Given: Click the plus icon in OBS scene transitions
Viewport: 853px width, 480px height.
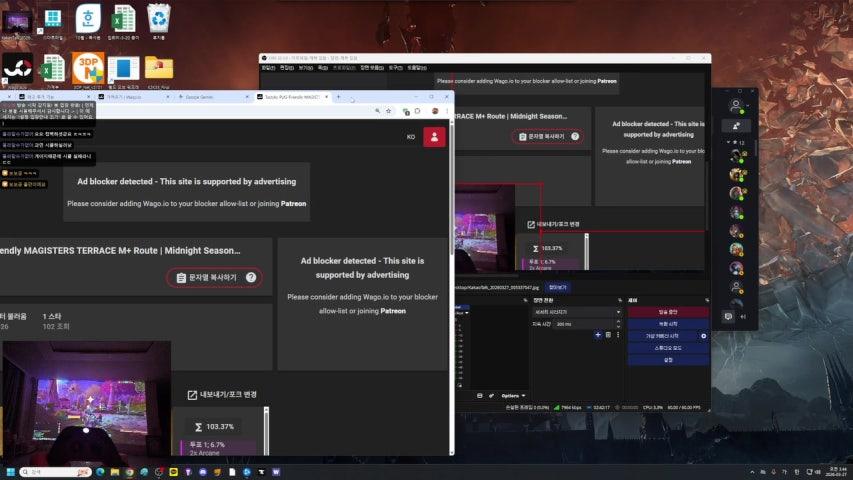Looking at the screenshot, I should point(597,335).
